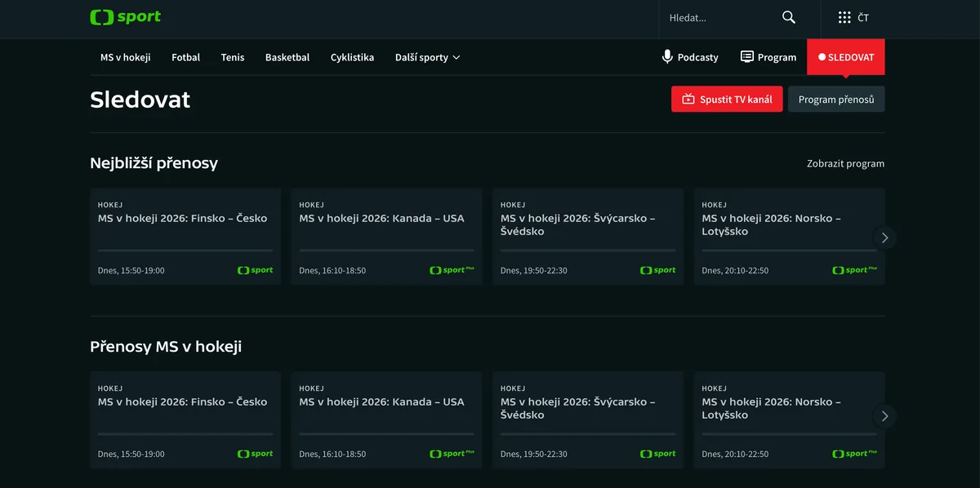
Task: Expand the Další sporty dropdown
Action: tap(428, 57)
